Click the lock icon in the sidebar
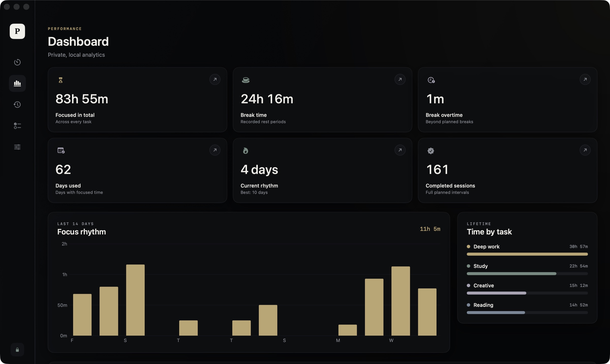Image resolution: width=610 pixels, height=364 pixels. pyautogui.click(x=17, y=350)
